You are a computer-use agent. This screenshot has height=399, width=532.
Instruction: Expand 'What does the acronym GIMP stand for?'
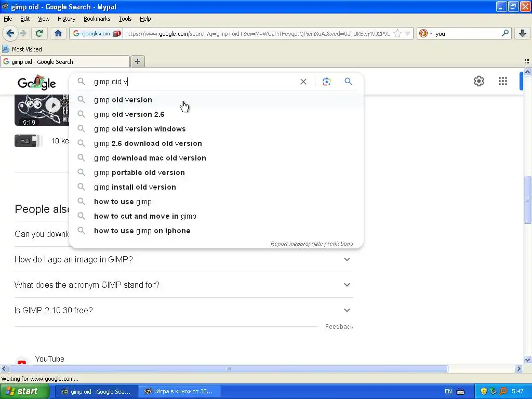tap(183, 285)
